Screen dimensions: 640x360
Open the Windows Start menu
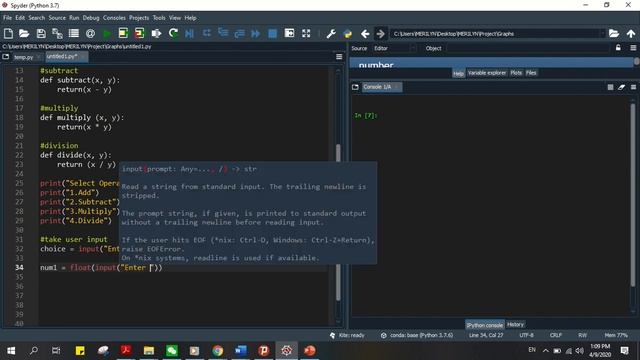11,350
